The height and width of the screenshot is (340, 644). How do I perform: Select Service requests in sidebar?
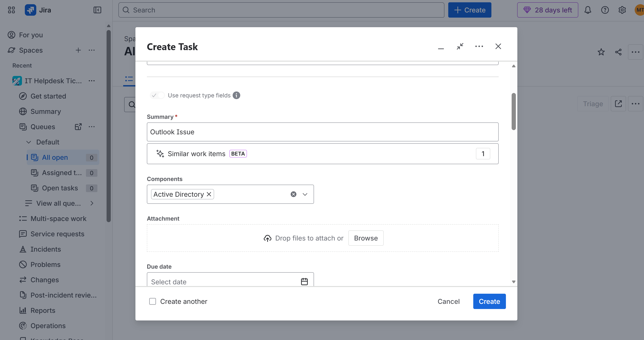(57, 234)
